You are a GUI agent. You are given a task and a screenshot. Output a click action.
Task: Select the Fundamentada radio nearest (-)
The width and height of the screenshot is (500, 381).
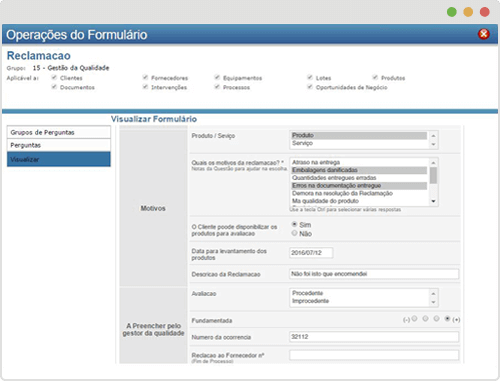point(414,319)
